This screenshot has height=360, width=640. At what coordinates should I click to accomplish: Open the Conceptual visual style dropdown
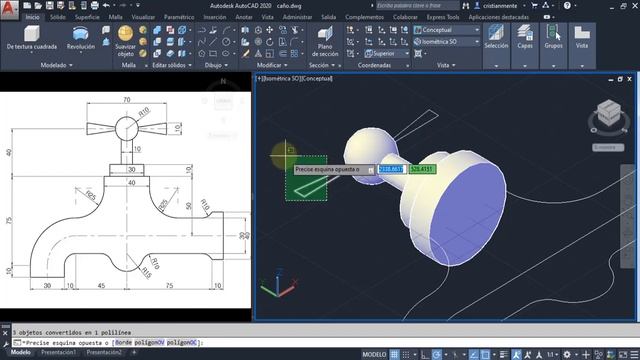pos(447,30)
